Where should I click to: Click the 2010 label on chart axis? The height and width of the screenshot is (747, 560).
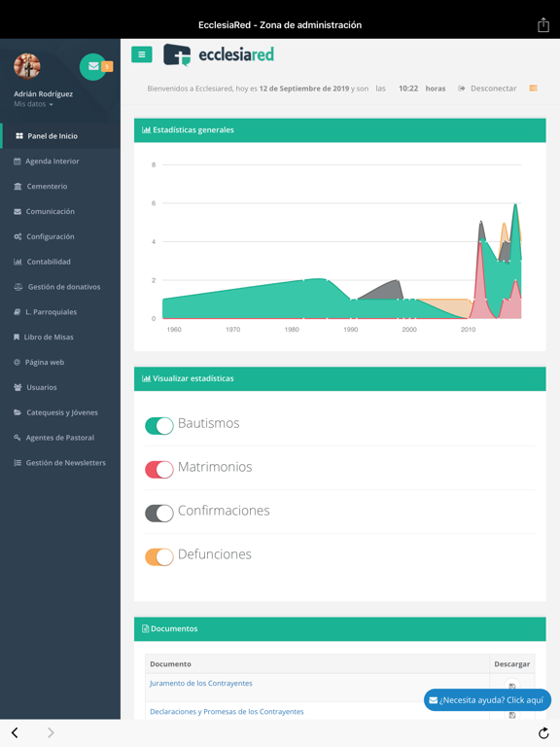coord(468,329)
